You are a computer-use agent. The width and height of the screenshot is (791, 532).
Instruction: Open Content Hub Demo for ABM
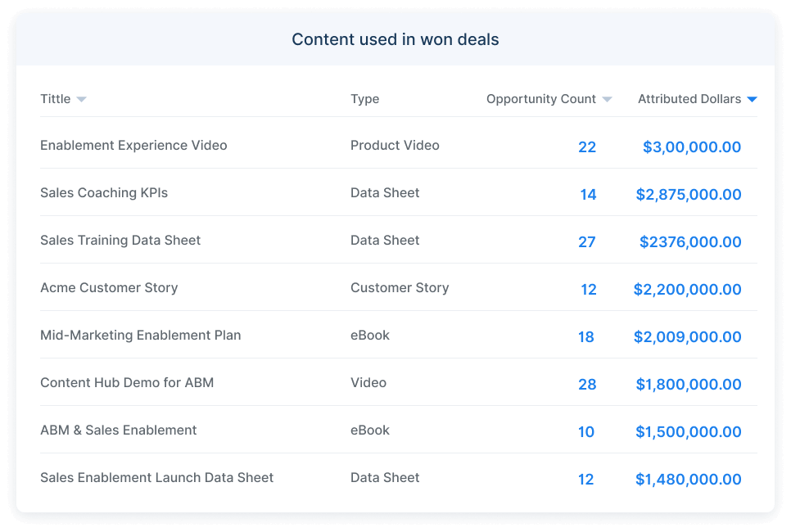coord(127,383)
